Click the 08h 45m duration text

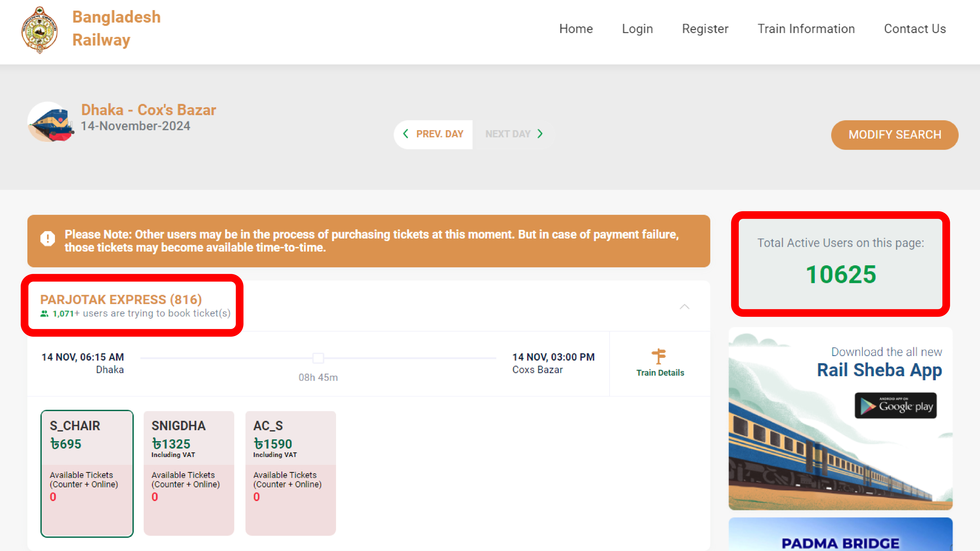point(318,377)
